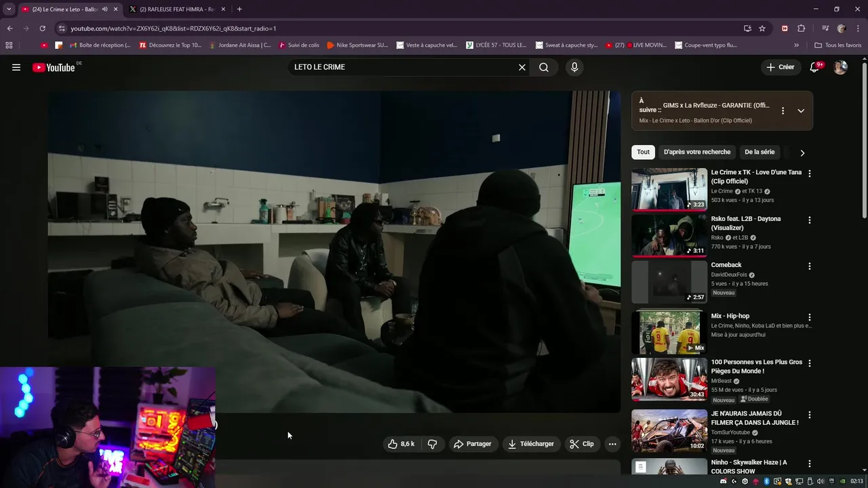
Task: Open options for Love D'une Tana video
Action: coord(809,174)
